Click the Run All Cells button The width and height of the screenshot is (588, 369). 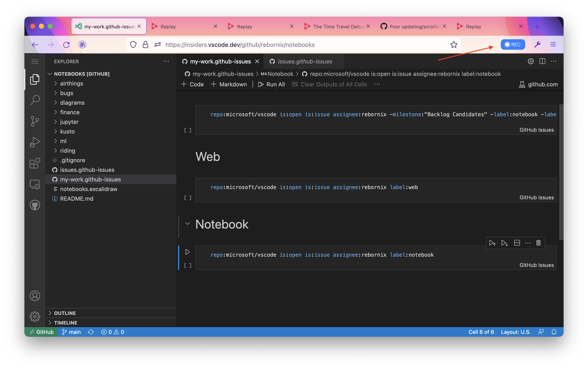pyautogui.click(x=271, y=84)
